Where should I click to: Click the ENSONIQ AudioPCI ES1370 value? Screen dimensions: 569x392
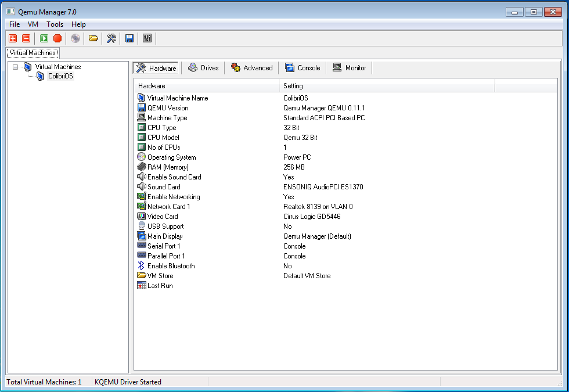tap(323, 187)
